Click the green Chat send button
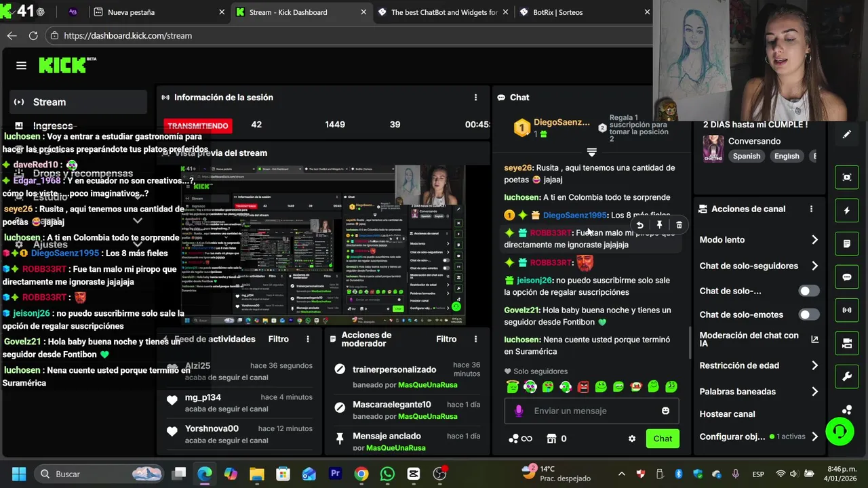868x488 pixels. [x=663, y=439]
